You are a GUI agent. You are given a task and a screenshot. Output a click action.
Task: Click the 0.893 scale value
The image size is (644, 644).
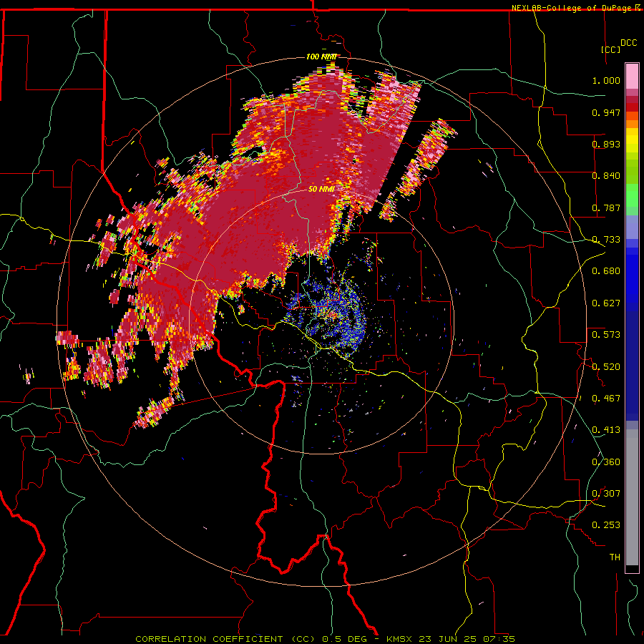pyautogui.click(x=606, y=144)
